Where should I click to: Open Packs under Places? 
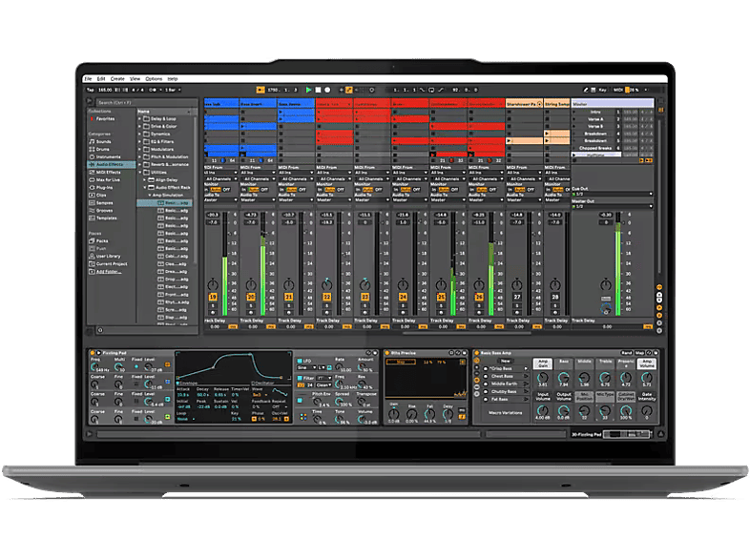pos(102,241)
